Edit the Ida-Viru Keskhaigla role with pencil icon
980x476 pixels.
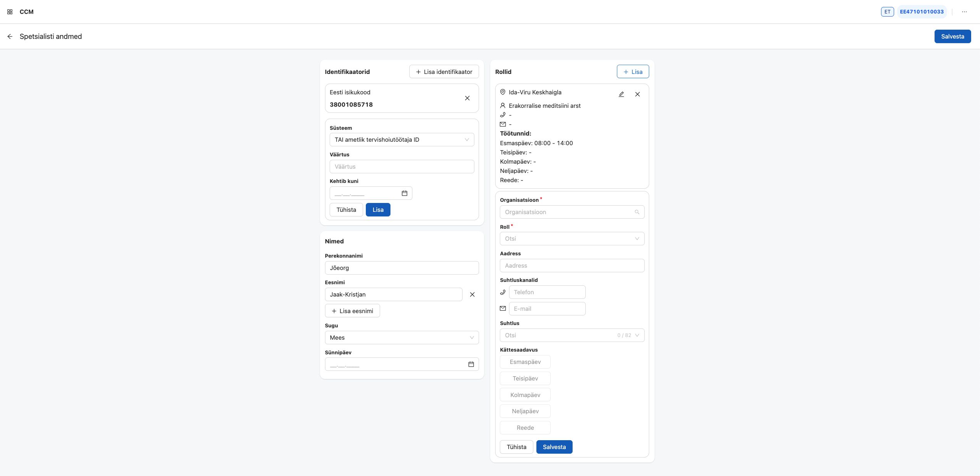point(622,94)
